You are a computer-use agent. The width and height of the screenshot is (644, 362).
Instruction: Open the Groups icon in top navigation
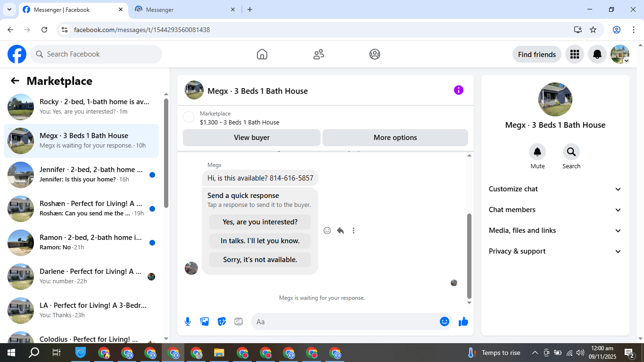(x=375, y=54)
